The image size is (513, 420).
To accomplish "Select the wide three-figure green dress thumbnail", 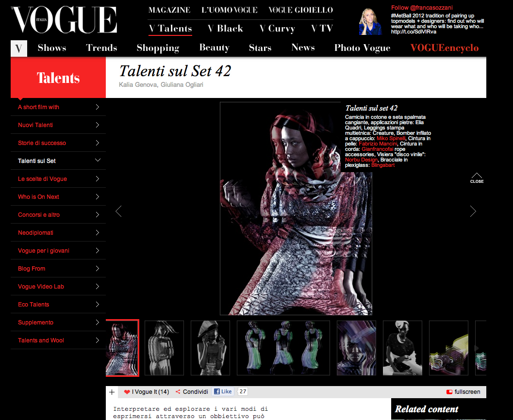I will tap(283, 348).
